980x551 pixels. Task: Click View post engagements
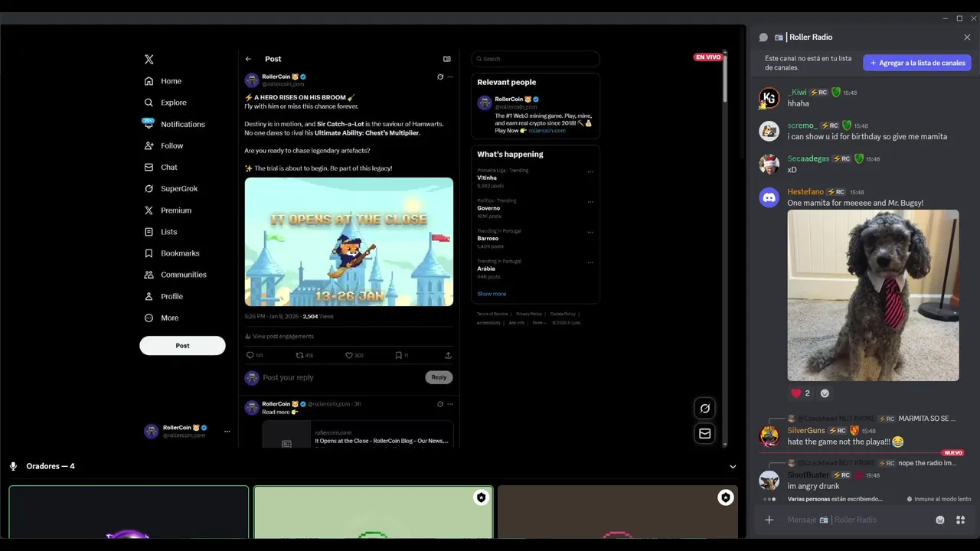tap(279, 336)
